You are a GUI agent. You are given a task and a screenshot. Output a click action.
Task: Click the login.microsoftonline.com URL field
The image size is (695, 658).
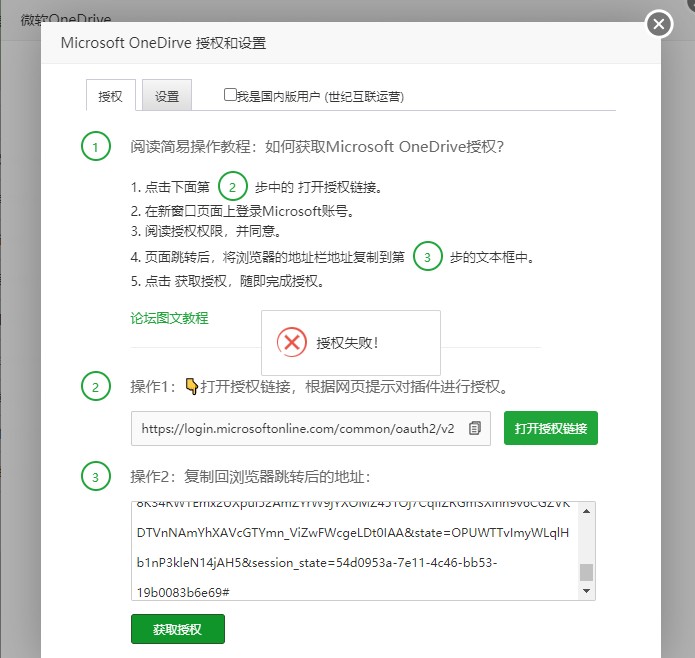(311, 428)
